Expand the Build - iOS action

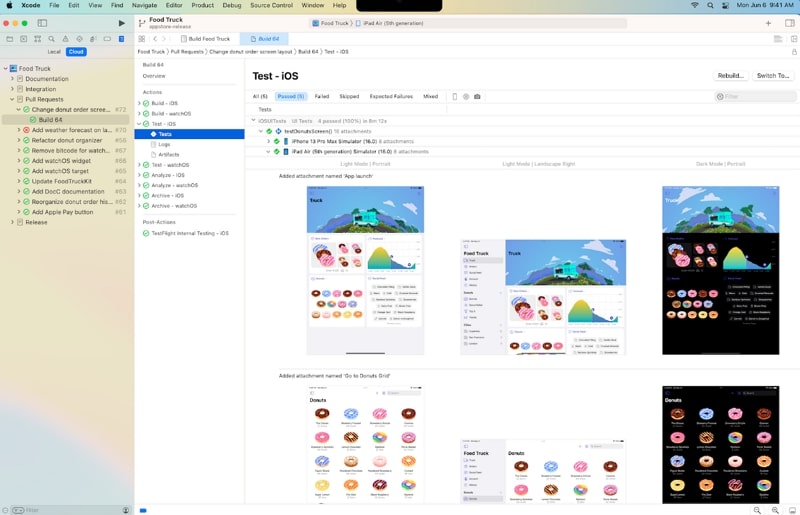pyautogui.click(x=139, y=103)
